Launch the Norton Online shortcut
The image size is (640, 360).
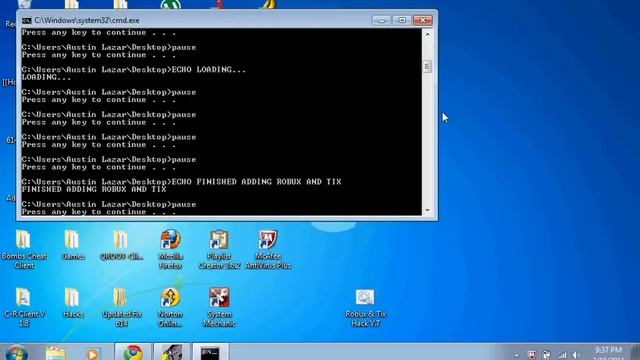tap(170, 307)
